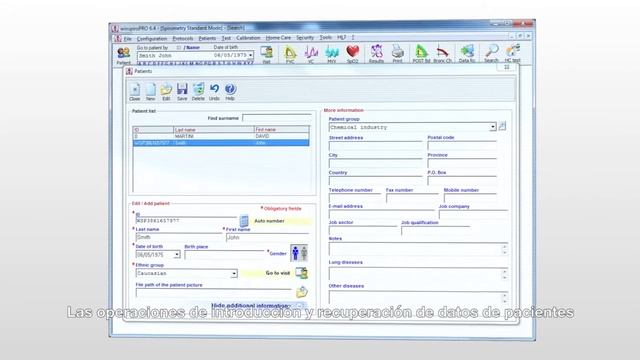Open the HL7 menu
This screenshot has width=640, height=360.
(x=341, y=38)
